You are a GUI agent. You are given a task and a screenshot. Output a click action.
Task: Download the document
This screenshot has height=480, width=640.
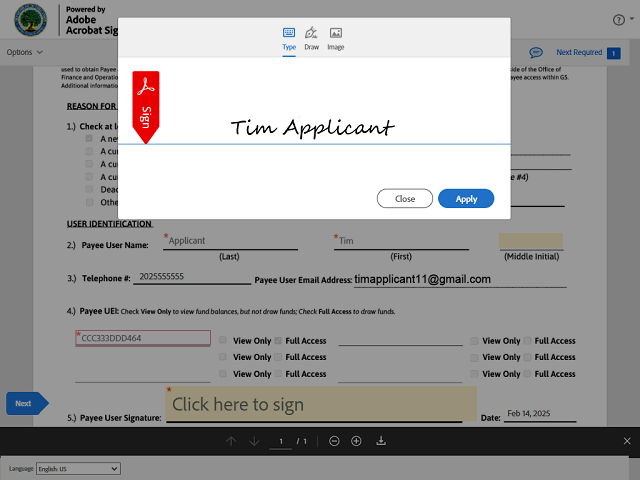coord(381,441)
